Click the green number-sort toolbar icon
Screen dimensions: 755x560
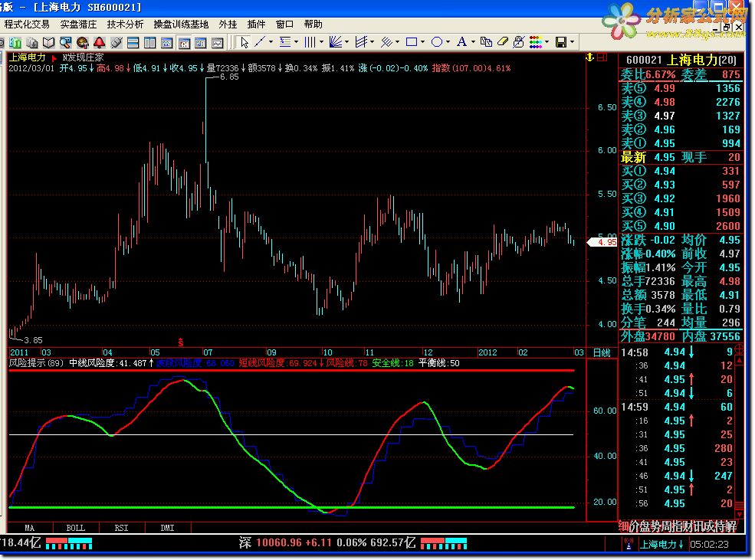click(16, 43)
